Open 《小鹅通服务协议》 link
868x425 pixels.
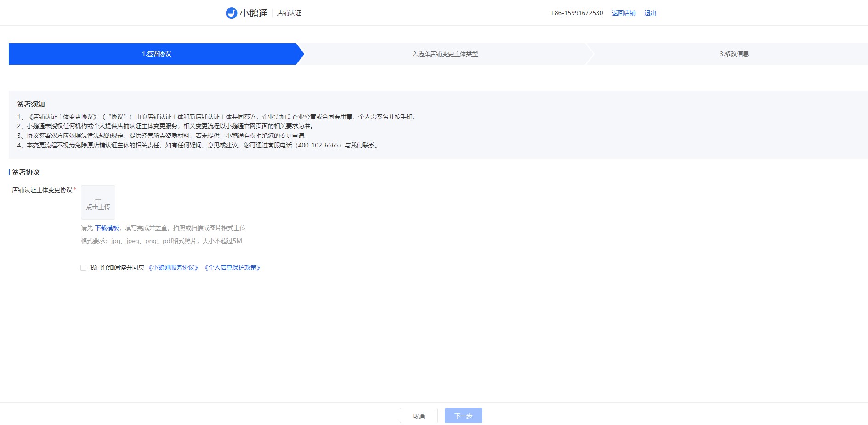(x=173, y=267)
